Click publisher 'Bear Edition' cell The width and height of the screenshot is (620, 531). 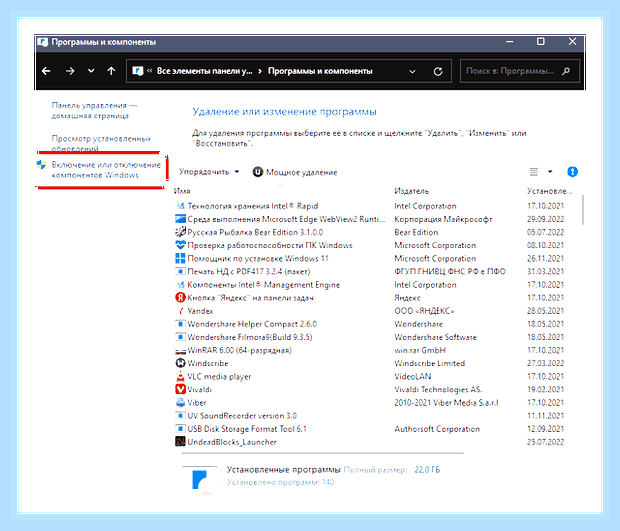point(416,232)
